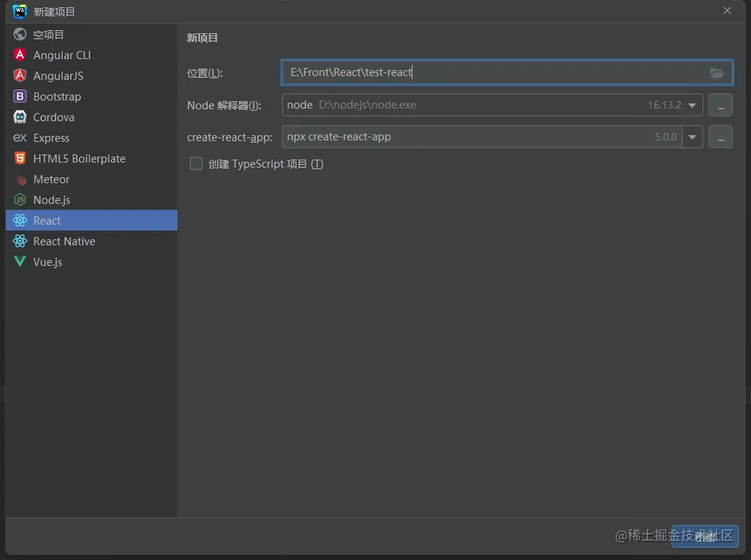751x560 pixels.
Task: Select the Express ex icon
Action: click(20, 138)
